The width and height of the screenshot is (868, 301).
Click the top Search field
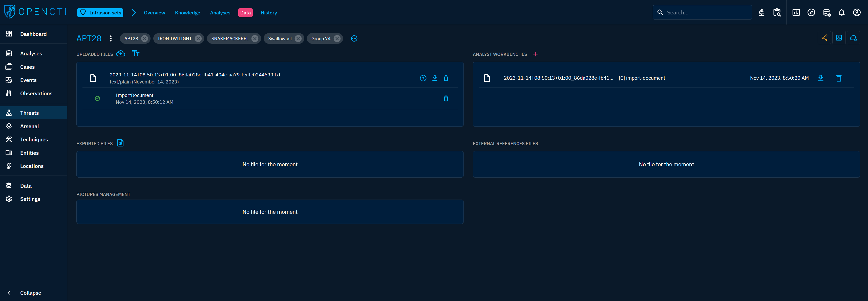click(x=706, y=12)
